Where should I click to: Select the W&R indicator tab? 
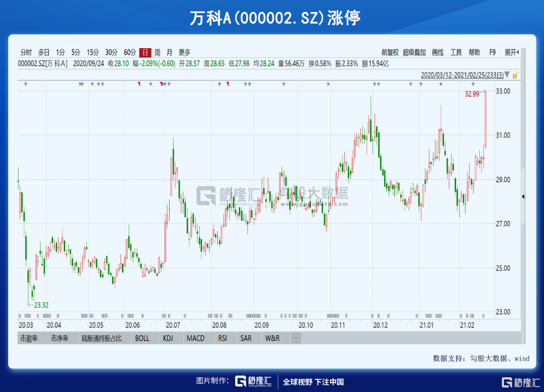tap(273, 338)
